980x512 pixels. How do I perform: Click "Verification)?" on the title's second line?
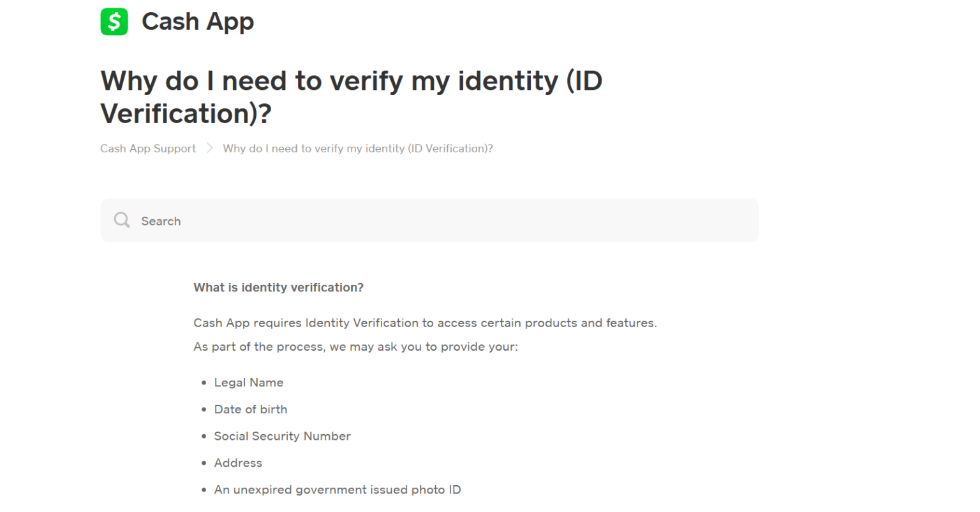click(x=186, y=114)
